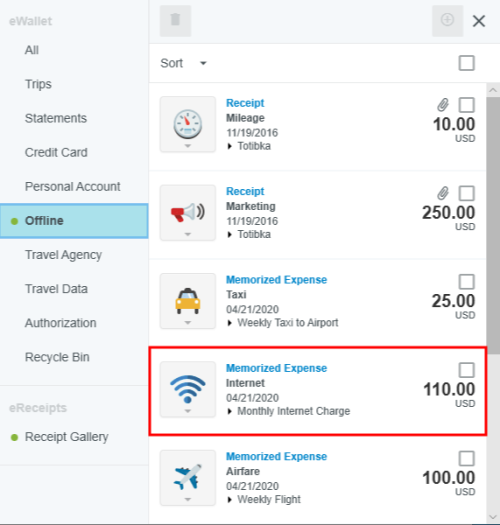Click the vertical scrollbar thumb
The height and width of the screenshot is (525, 500).
tap(493, 226)
